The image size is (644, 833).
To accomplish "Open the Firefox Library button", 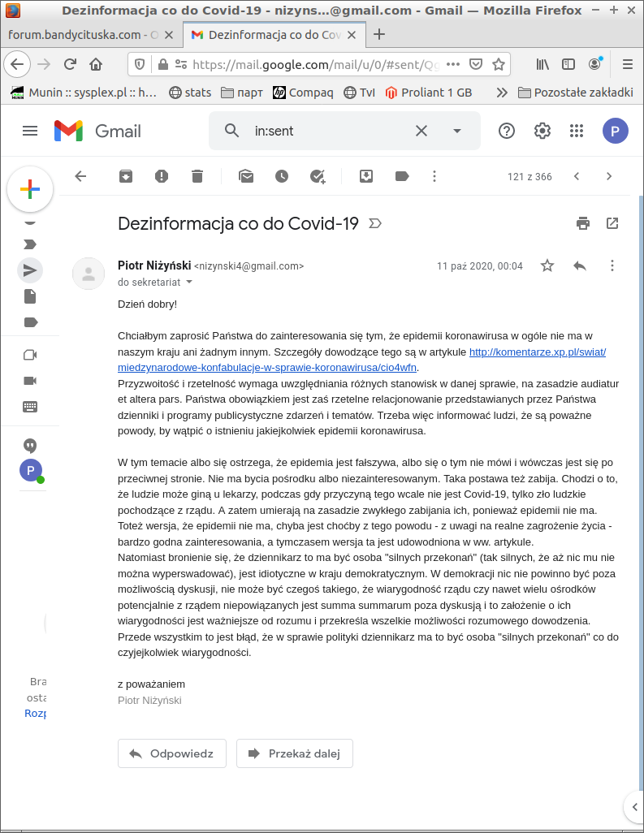I will pos(542,64).
